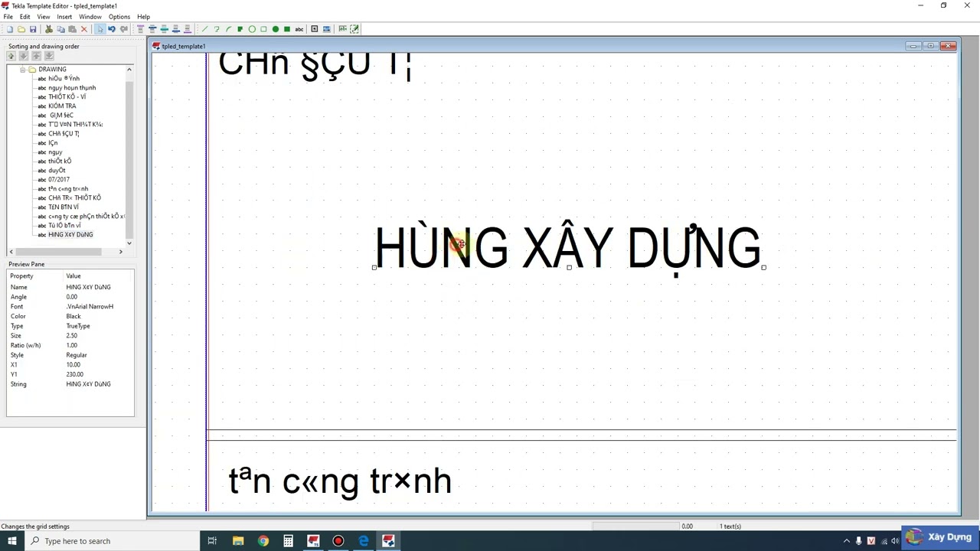Viewport: 980px width, 551px height.
Task: Delete selection with red X icon
Action: [84, 29]
